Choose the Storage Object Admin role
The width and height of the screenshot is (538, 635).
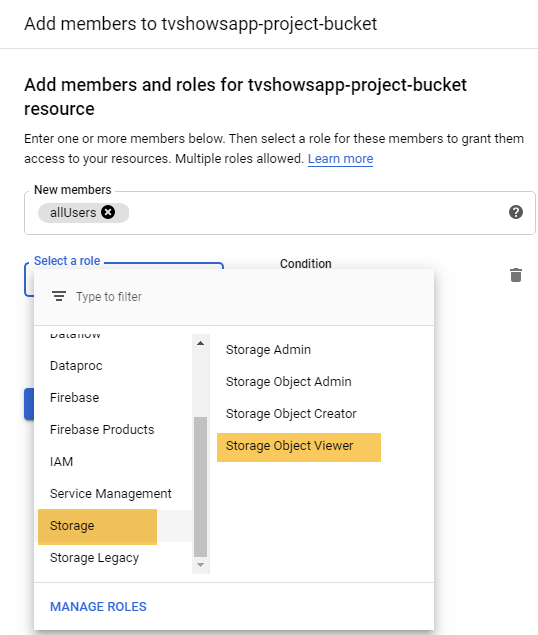click(288, 381)
